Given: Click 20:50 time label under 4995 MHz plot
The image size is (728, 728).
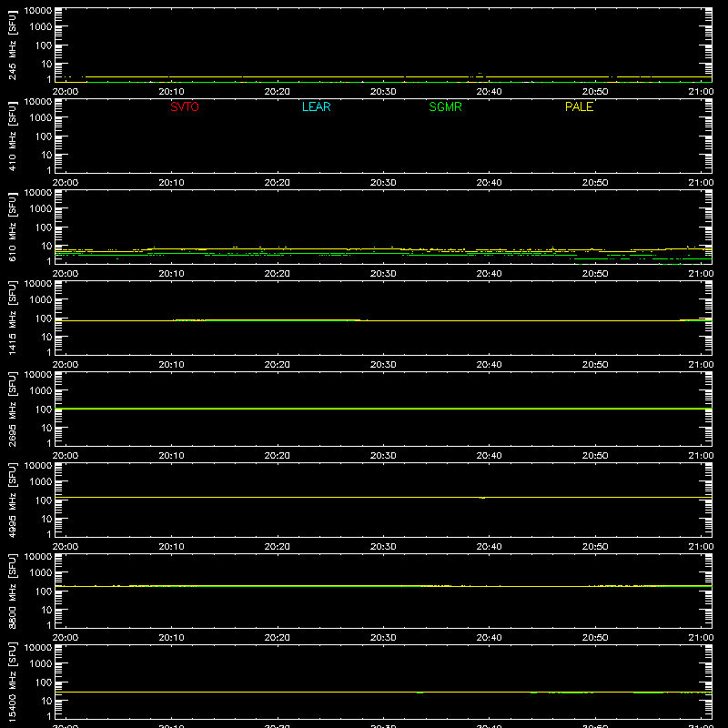Looking at the screenshot, I should pos(595,547).
